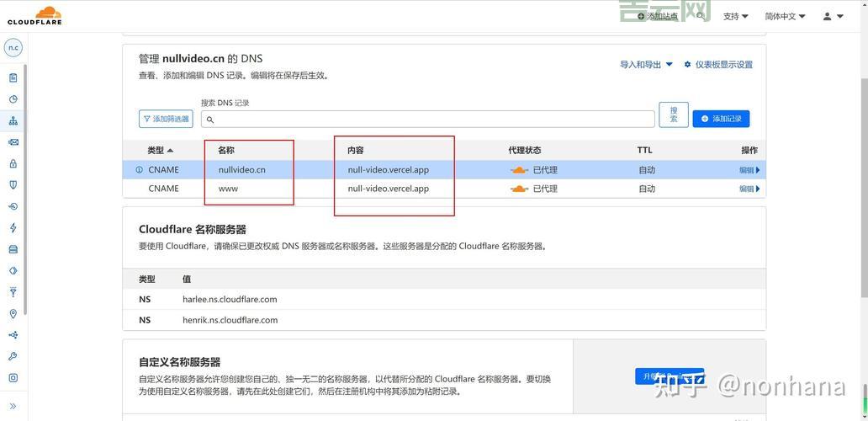Click the henrik.ns.cloudflare.com nameserver value
The image size is (868, 421).
(x=230, y=320)
